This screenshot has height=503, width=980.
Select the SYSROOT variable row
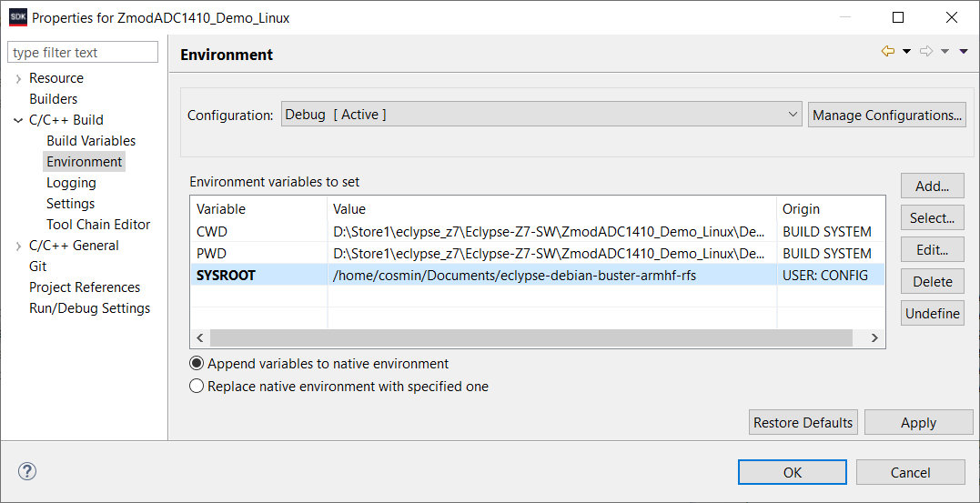[538, 275]
